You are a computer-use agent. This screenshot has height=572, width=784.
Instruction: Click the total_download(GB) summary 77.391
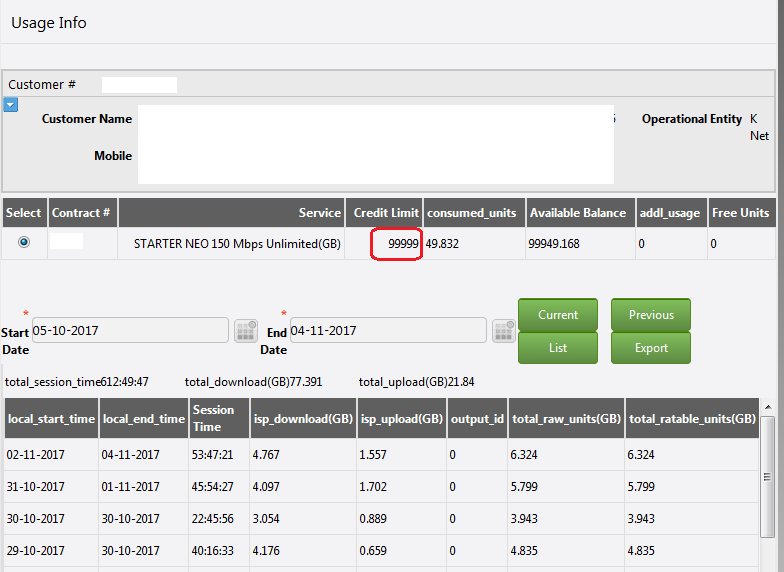tap(254, 382)
